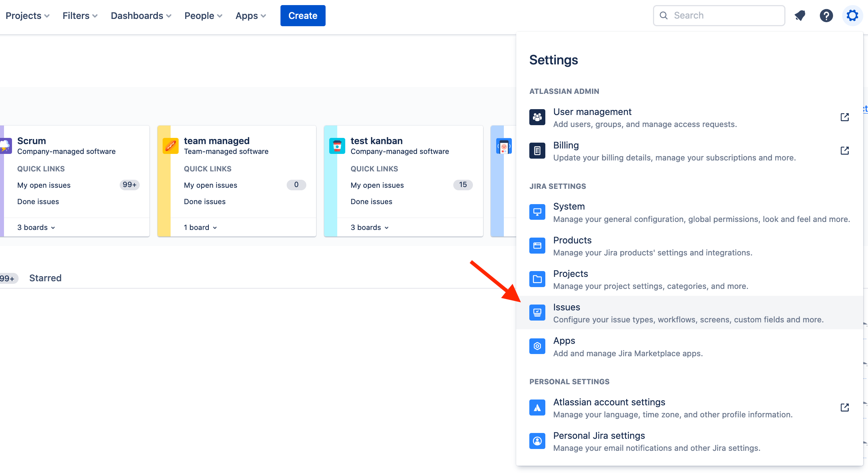868x473 pixels.
Task: Click the System monitor icon
Action: (537, 212)
